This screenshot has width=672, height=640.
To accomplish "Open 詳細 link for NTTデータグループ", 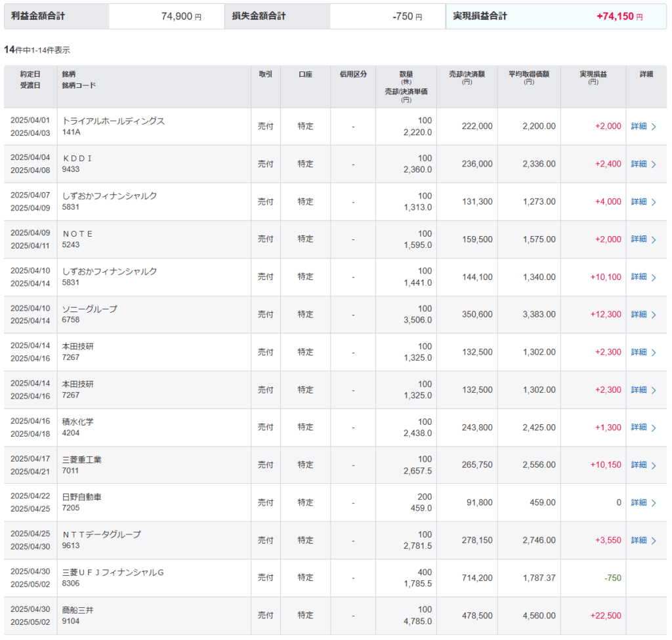I will [x=639, y=540].
